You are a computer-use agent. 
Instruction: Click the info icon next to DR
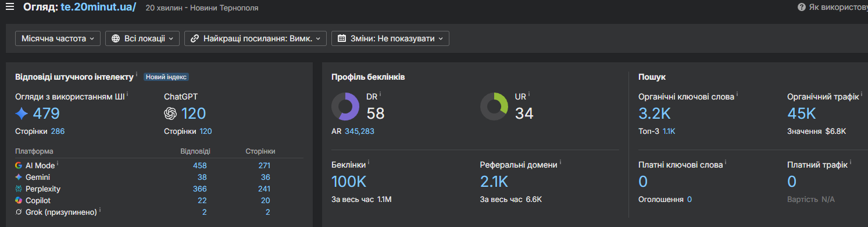(x=380, y=94)
